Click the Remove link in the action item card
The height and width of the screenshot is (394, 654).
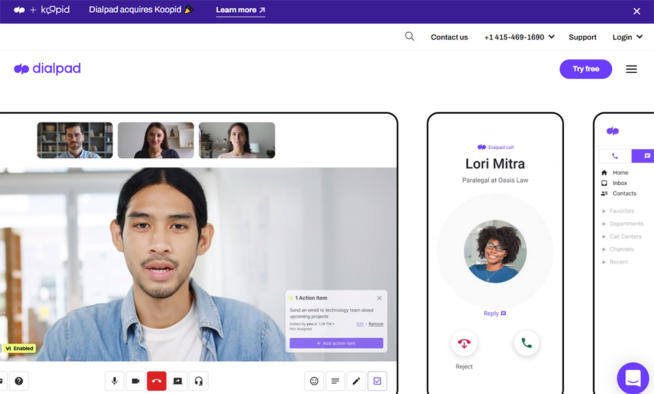[x=375, y=324]
